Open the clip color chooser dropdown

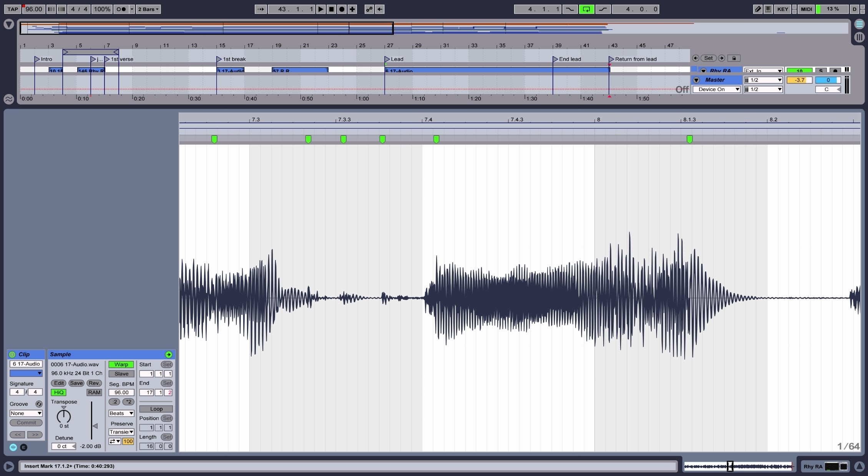pos(26,373)
